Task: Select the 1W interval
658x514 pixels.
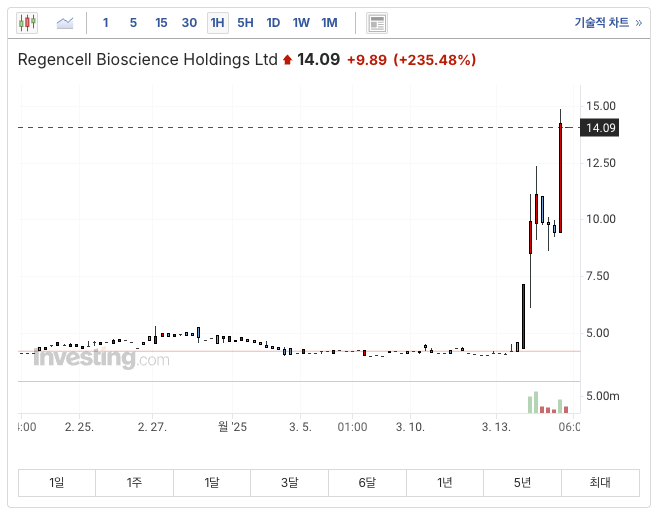Action: click(301, 23)
